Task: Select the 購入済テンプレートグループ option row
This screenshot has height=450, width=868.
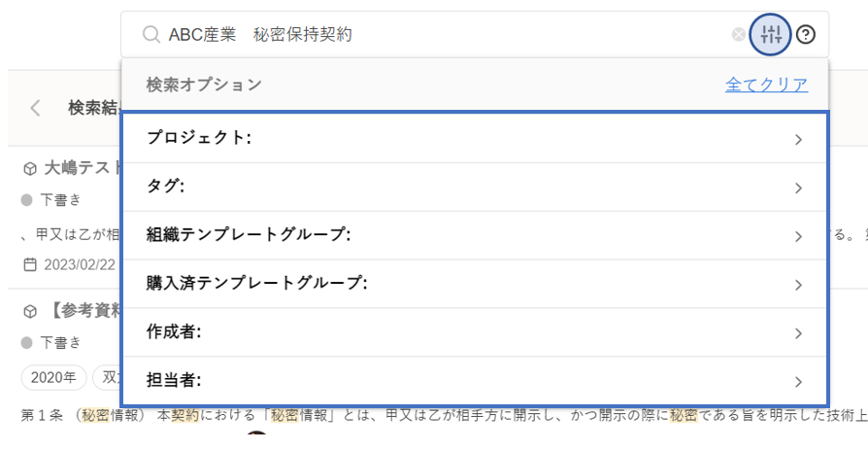Action: coord(475,284)
